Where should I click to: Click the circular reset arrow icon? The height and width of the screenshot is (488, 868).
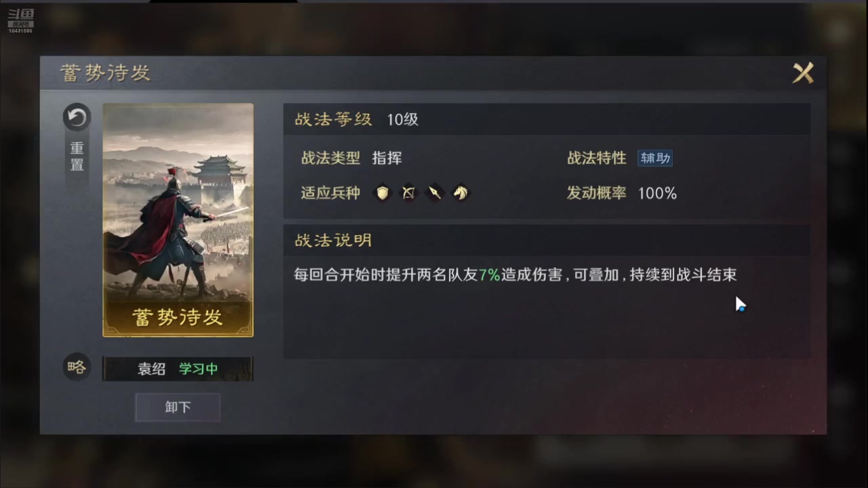77,117
